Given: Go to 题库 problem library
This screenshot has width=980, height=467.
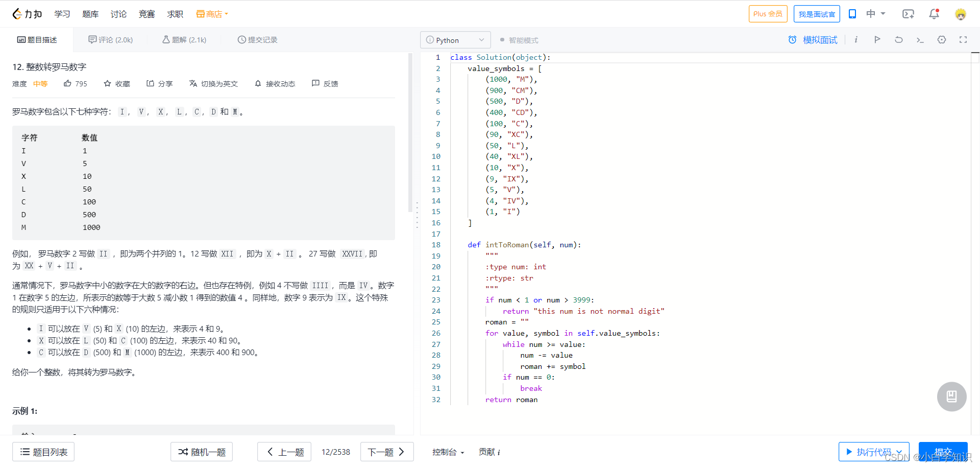Looking at the screenshot, I should pyautogui.click(x=90, y=14).
